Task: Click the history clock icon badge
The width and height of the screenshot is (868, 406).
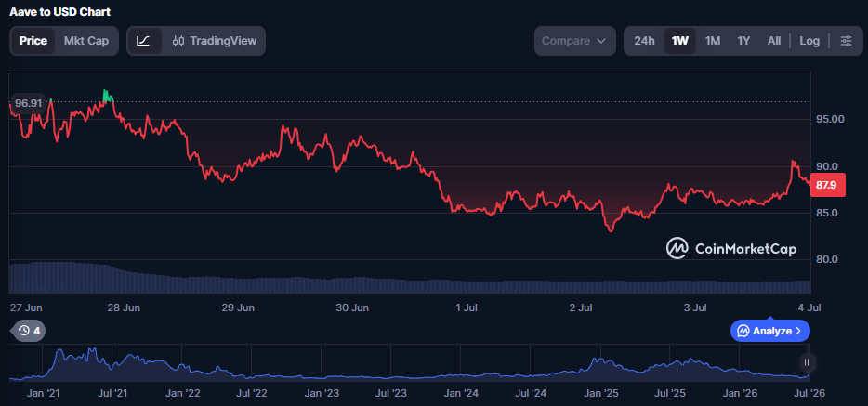Action: pos(30,331)
